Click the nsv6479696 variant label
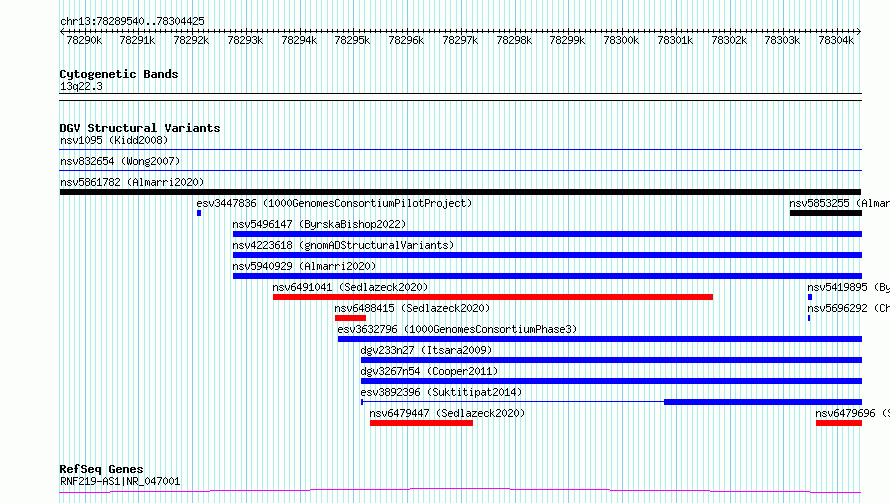This screenshot has width=890, height=503. pyautogui.click(x=852, y=413)
